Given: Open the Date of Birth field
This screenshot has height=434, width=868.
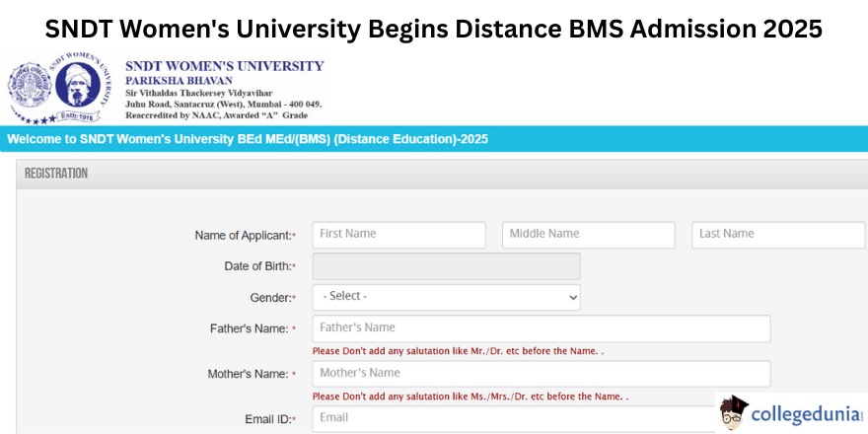Looking at the screenshot, I should coord(446,266).
